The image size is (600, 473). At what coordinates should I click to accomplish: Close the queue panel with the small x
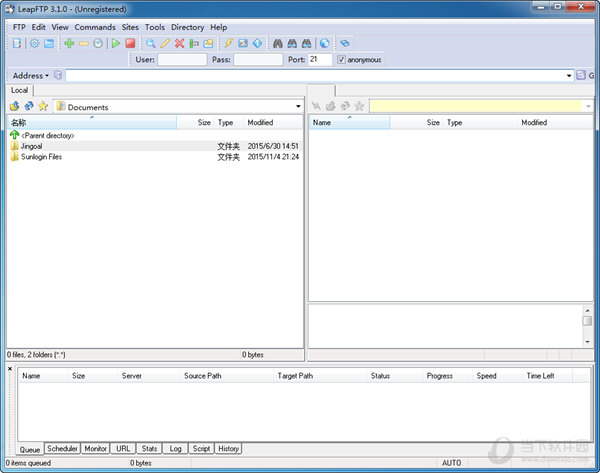tap(10, 369)
